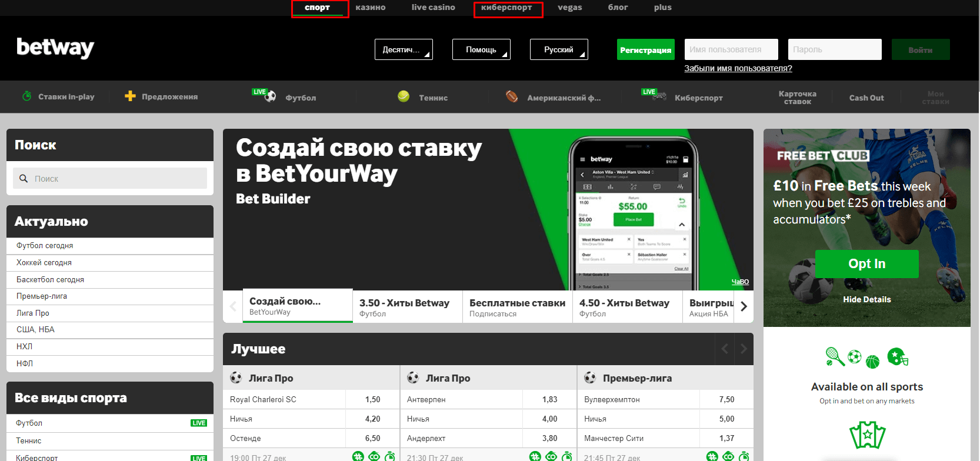Select Манчестер Сити odds 1,37
This screenshot has width=980, height=461.
coord(726,438)
